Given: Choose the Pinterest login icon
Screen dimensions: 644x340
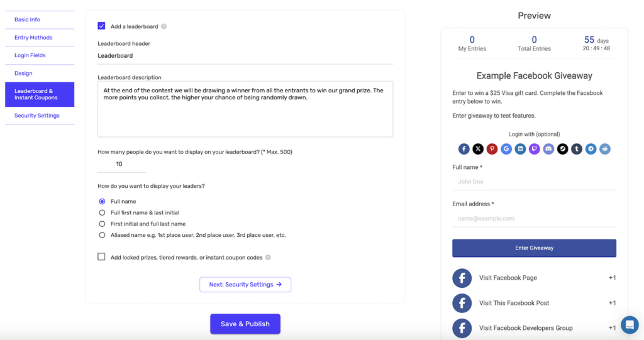Looking at the screenshot, I should [x=492, y=149].
